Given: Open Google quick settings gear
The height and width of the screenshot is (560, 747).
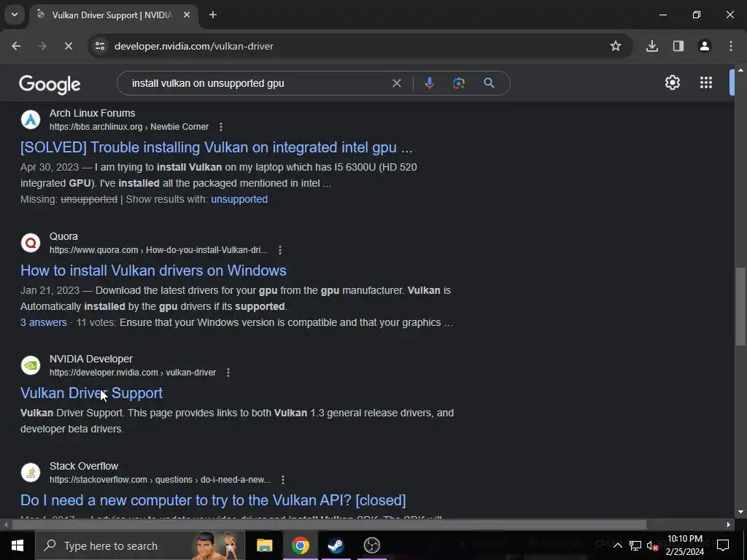Looking at the screenshot, I should (x=672, y=82).
